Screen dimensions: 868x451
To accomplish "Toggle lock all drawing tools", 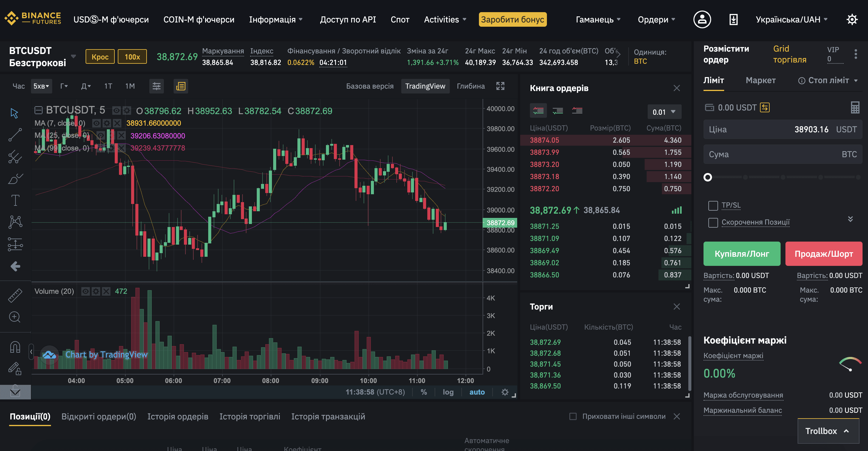I will (15, 368).
